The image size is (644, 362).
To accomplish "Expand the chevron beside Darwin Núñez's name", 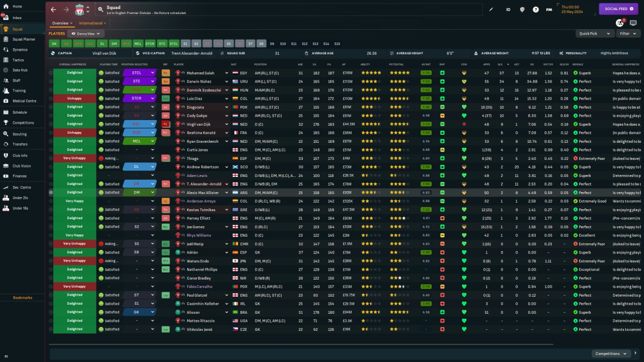I will coord(227,81).
